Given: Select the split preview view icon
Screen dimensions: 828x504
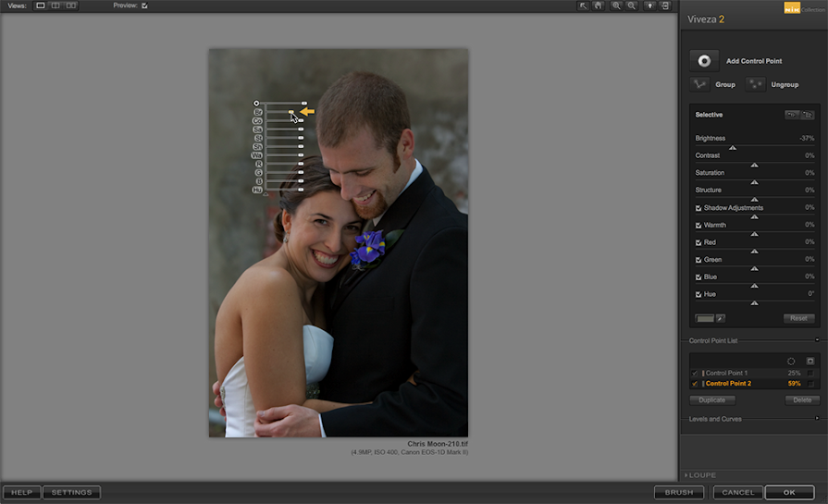Looking at the screenshot, I should [56, 6].
